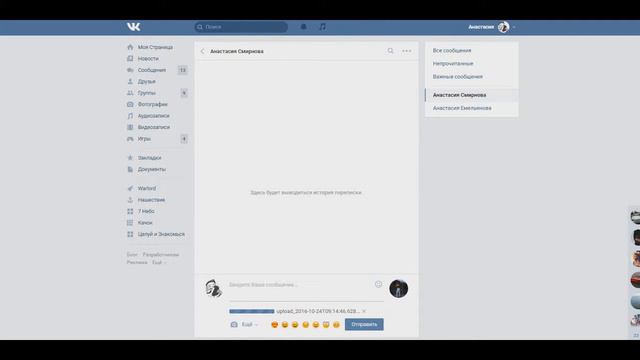Select Анастасия Смирнова conversation tab

click(472, 95)
